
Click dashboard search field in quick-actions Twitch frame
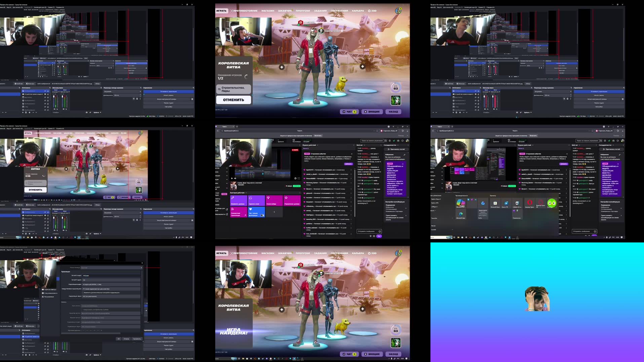pos(372,141)
